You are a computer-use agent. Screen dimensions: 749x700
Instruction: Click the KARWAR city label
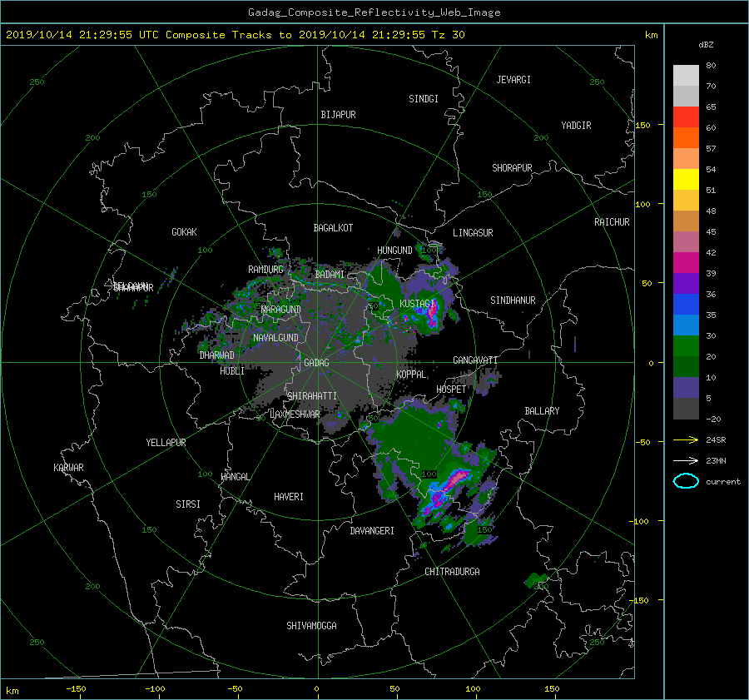tap(68, 468)
